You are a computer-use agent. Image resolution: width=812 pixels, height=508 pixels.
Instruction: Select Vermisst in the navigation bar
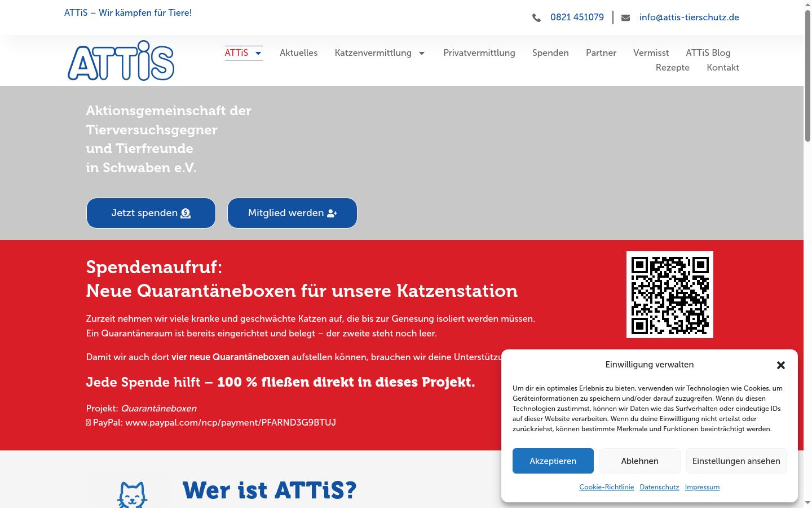651,52
